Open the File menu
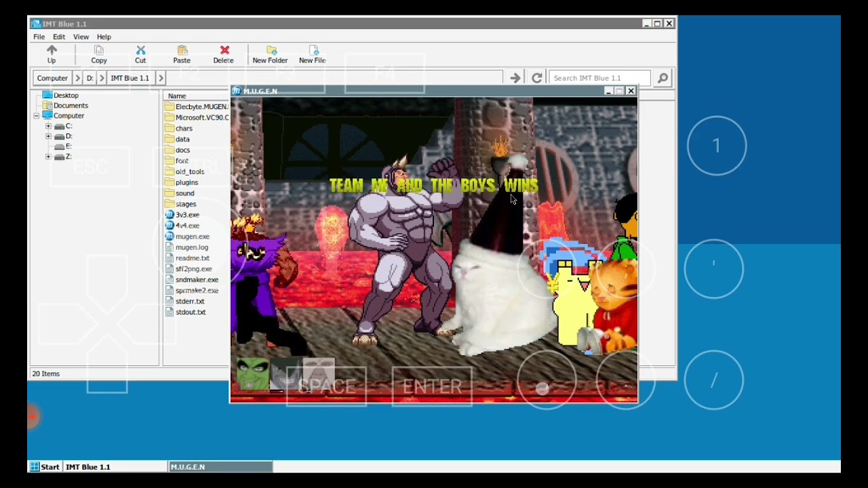This screenshot has height=488, width=868. (39, 37)
